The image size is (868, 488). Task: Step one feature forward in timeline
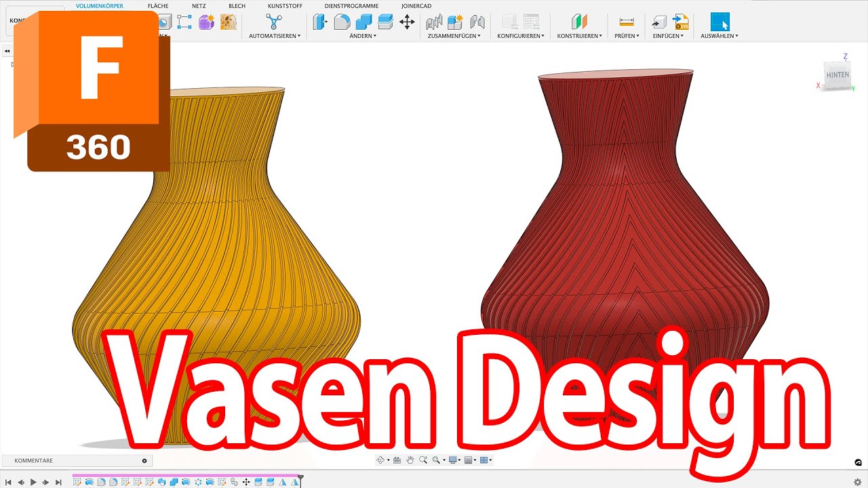click(45, 482)
